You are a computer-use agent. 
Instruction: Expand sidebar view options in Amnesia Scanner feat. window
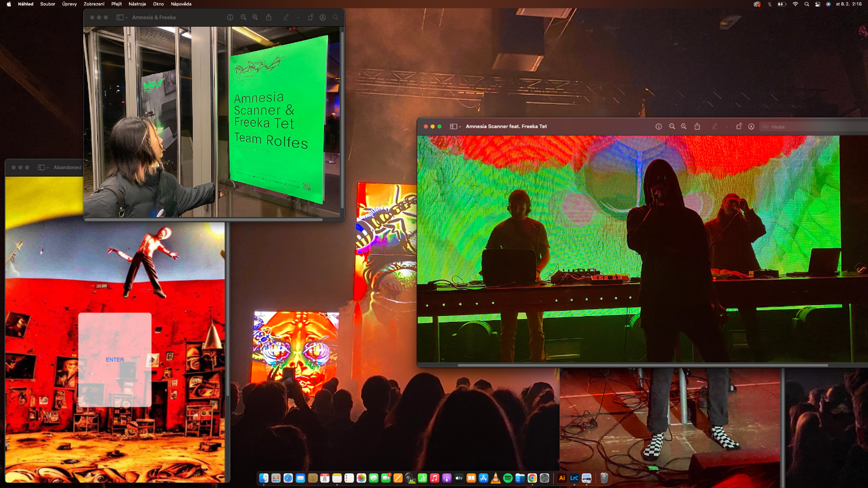click(x=460, y=126)
